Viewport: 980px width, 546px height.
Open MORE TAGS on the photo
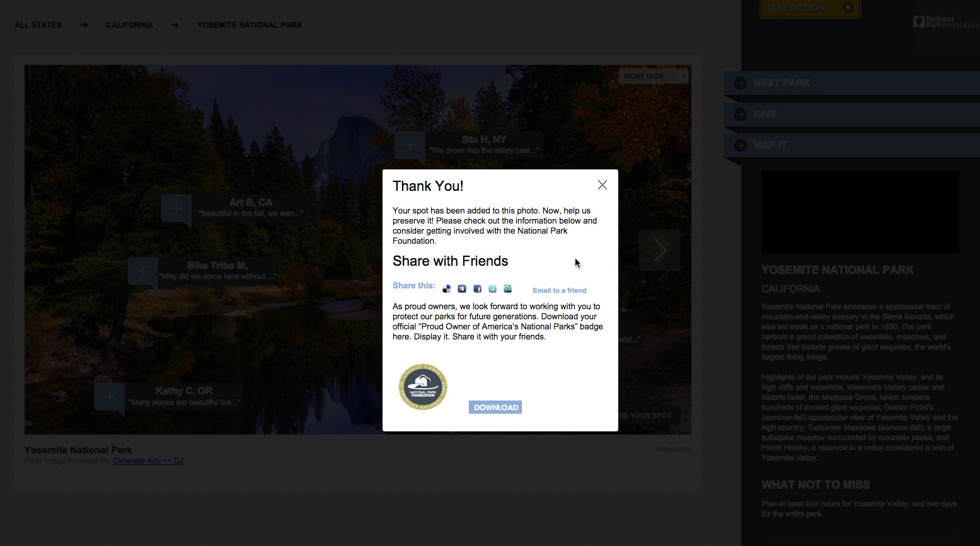653,76
